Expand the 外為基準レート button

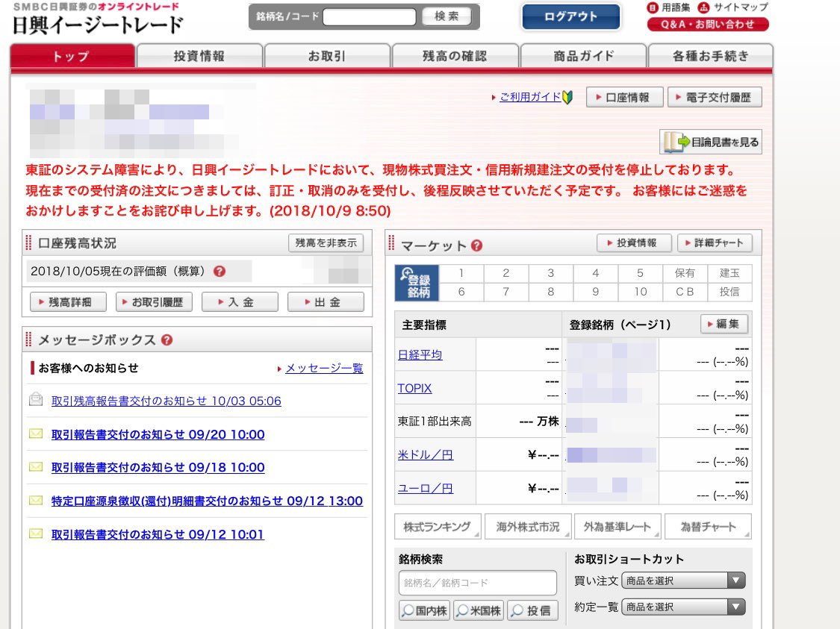(x=617, y=527)
